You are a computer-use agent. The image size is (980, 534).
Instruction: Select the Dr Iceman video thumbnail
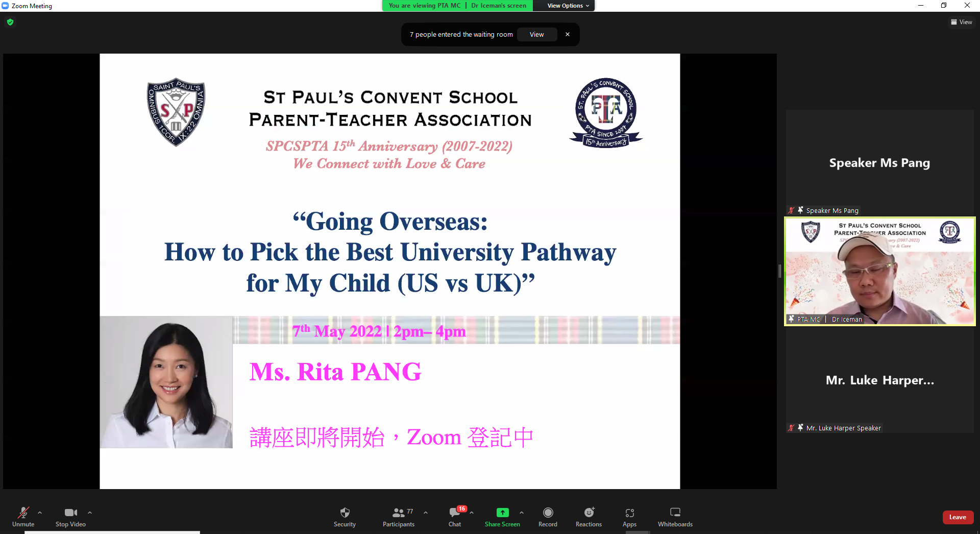tap(879, 271)
